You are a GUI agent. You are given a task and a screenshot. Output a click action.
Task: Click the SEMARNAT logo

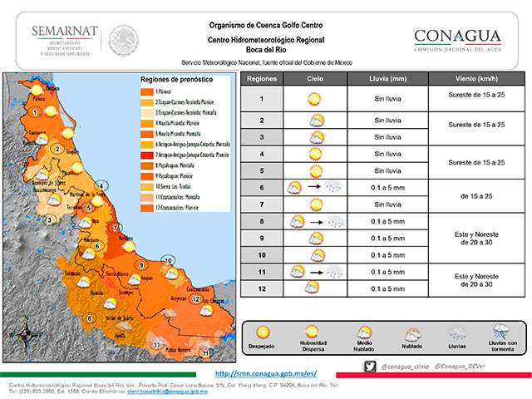tap(64, 37)
